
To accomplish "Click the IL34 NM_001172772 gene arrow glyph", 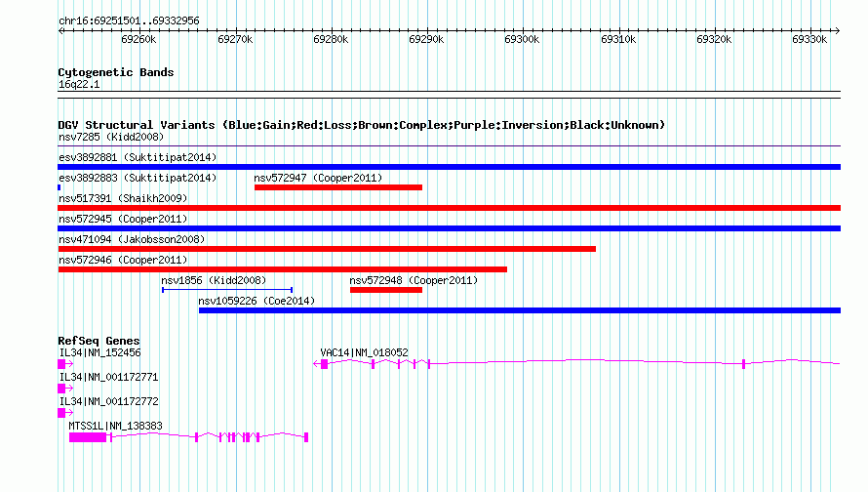I will (x=65, y=413).
